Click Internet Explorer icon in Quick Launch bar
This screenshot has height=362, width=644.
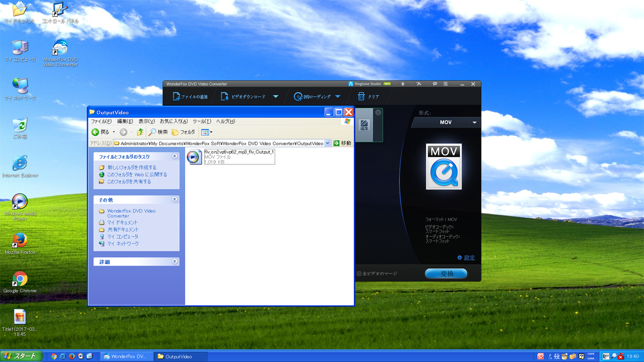pos(62,356)
